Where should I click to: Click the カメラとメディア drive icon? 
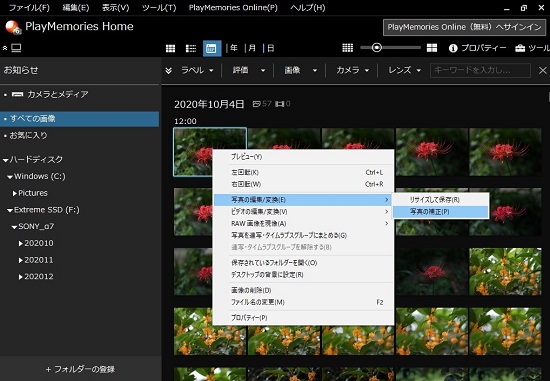(x=18, y=94)
